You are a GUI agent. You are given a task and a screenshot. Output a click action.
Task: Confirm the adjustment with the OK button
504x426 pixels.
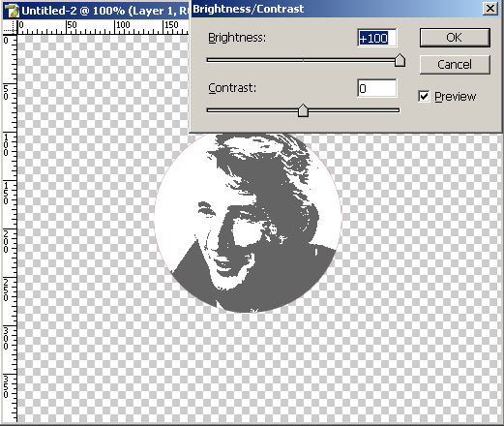[x=455, y=38]
